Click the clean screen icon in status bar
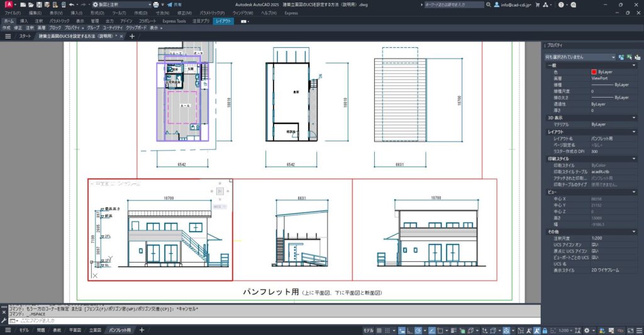 [x=630, y=331]
